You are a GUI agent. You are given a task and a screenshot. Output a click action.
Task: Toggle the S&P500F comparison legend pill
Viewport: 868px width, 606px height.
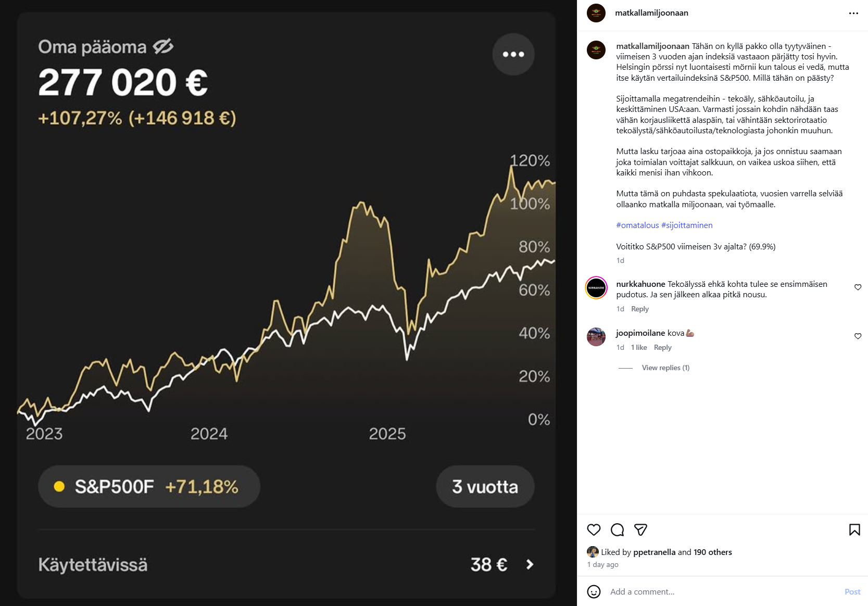click(149, 486)
